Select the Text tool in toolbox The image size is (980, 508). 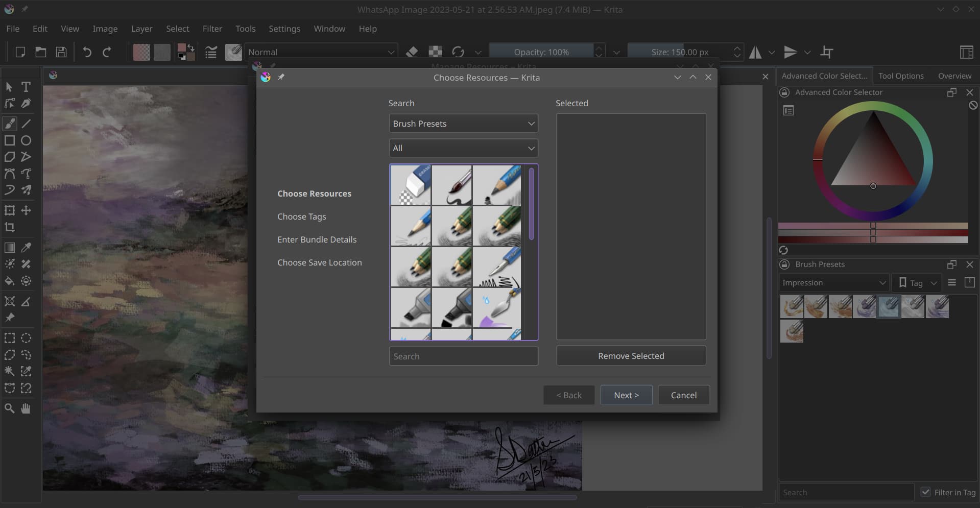point(26,87)
